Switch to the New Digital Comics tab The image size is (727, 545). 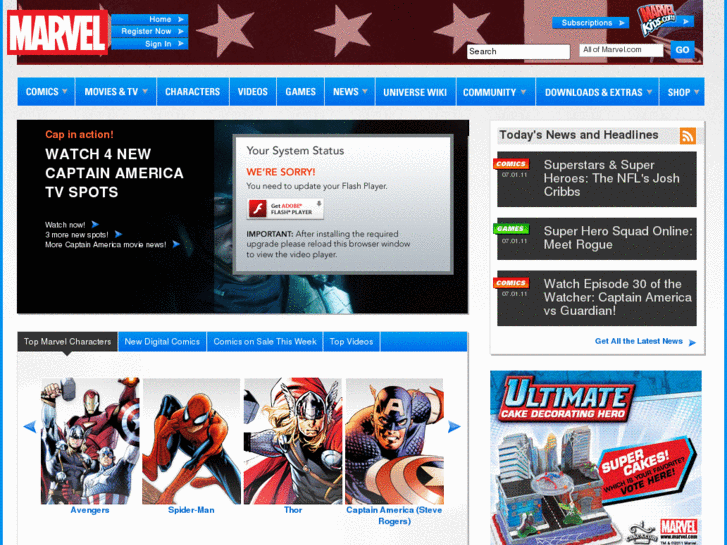click(162, 342)
